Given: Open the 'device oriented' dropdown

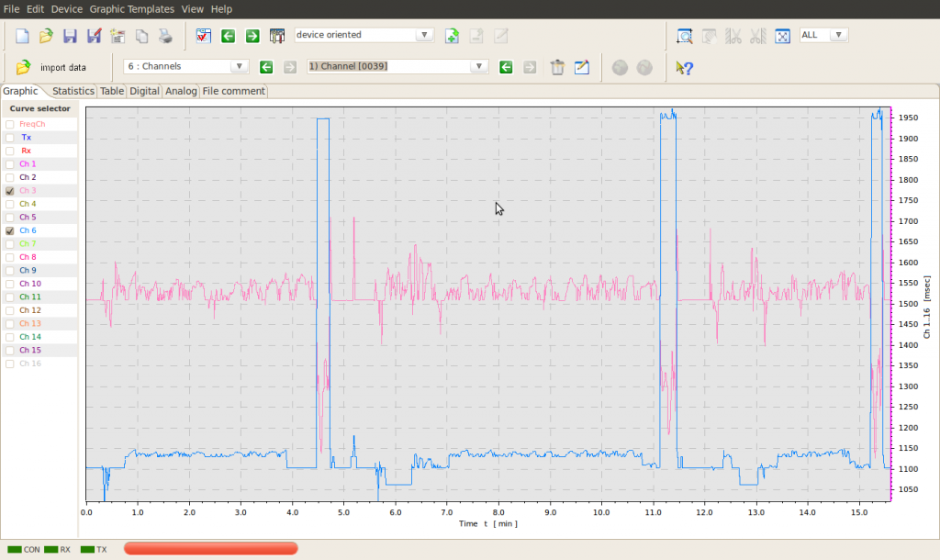Looking at the screenshot, I should tap(364, 35).
